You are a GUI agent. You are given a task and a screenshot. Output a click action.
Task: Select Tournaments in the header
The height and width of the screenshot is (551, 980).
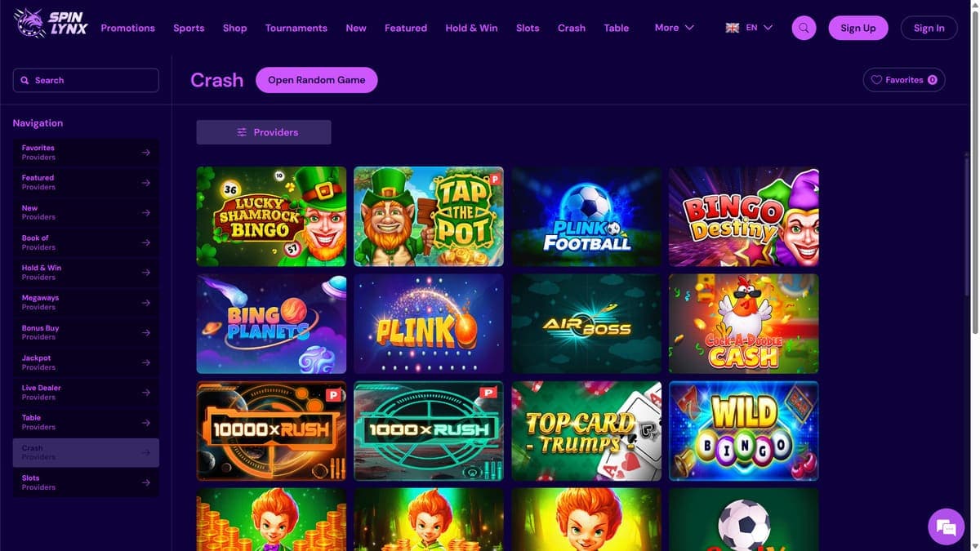click(296, 28)
